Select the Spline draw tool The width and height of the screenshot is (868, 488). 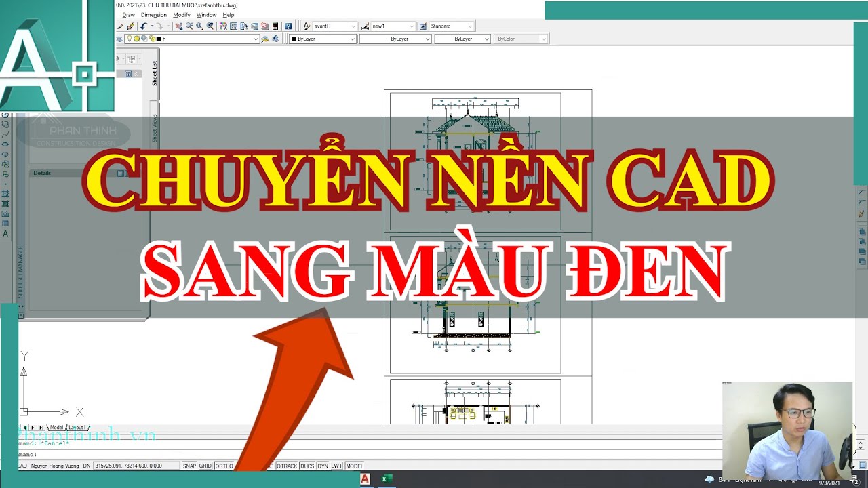tap(5, 135)
